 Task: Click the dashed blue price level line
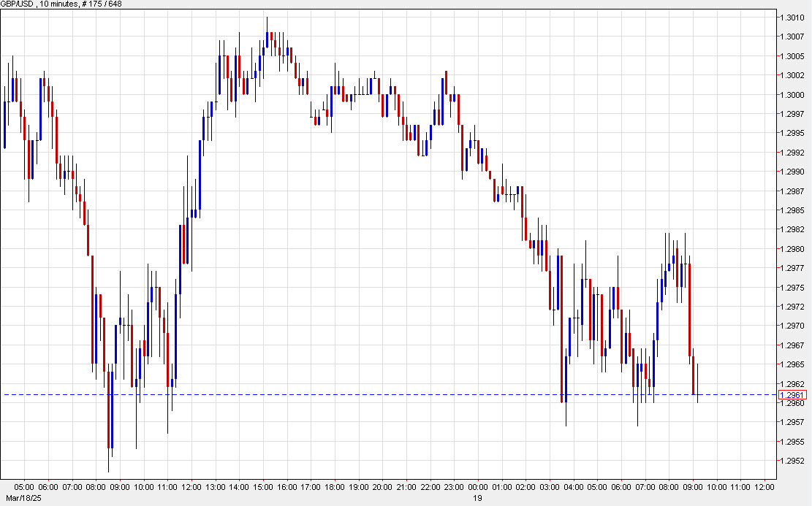point(365,394)
